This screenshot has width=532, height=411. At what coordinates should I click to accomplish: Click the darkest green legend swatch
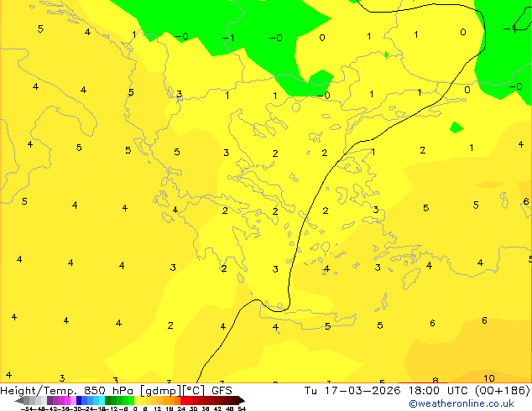(x=107, y=401)
